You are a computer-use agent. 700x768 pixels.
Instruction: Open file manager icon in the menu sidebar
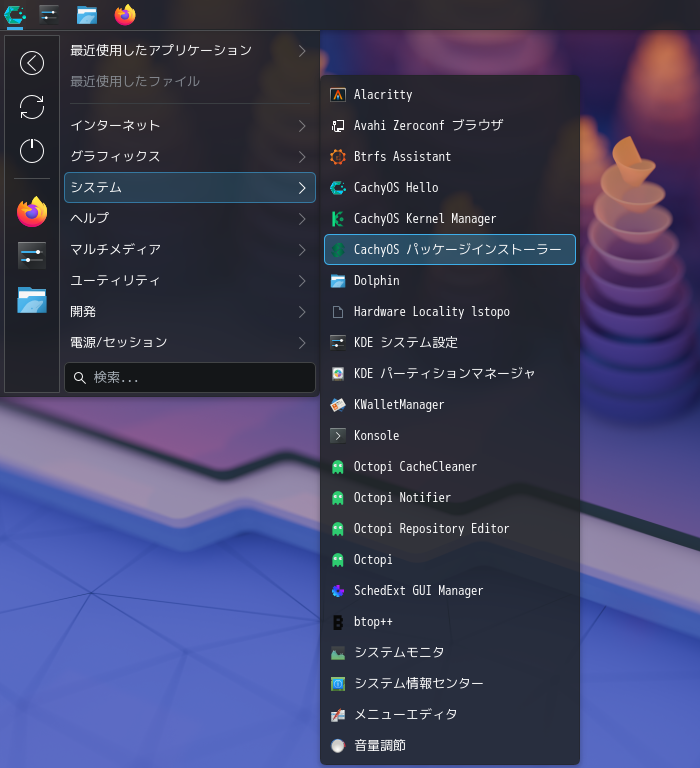click(x=32, y=300)
